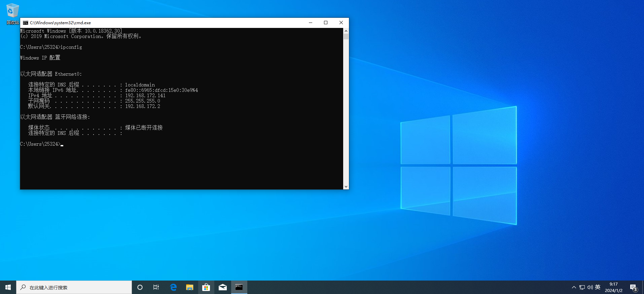Open network status tray icon
The height and width of the screenshot is (294, 644).
pos(582,287)
